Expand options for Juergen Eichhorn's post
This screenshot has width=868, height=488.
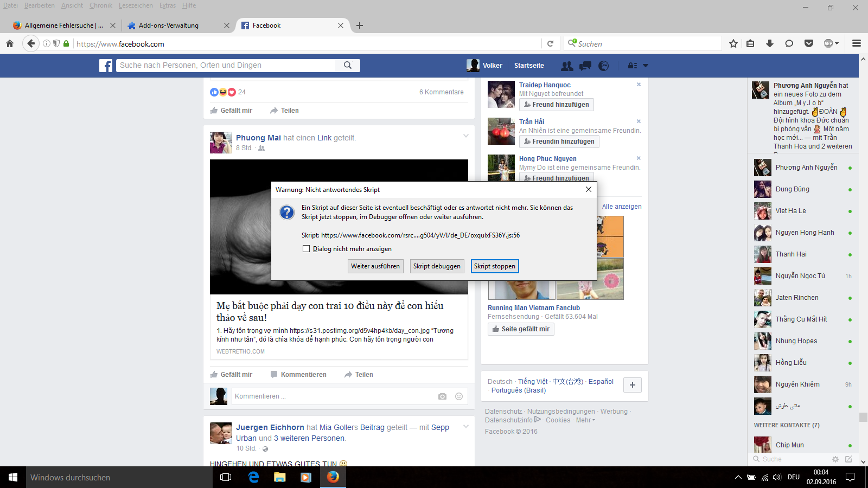pos(465,427)
